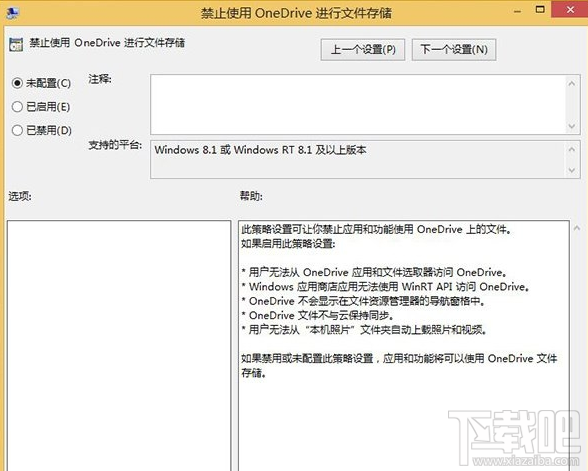Select the 已启用(E) radio button
Image resolution: width=588 pixels, height=471 pixels.
pos(17,106)
